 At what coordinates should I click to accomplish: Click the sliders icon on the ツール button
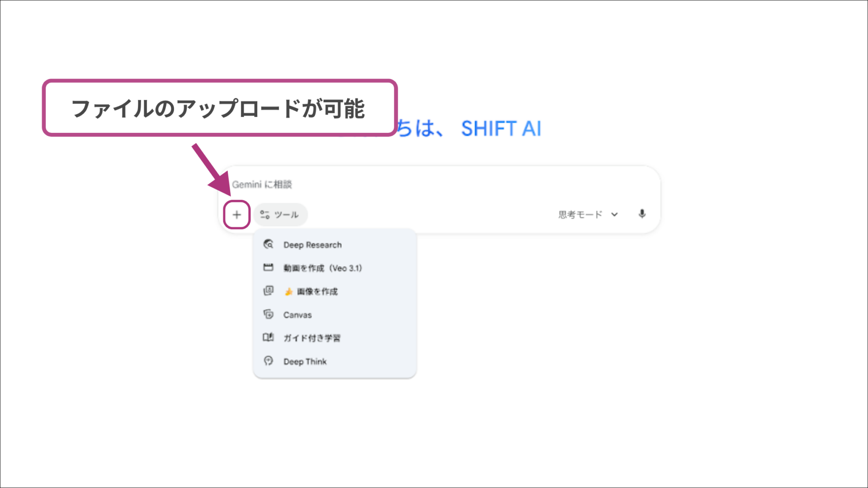[x=265, y=214]
